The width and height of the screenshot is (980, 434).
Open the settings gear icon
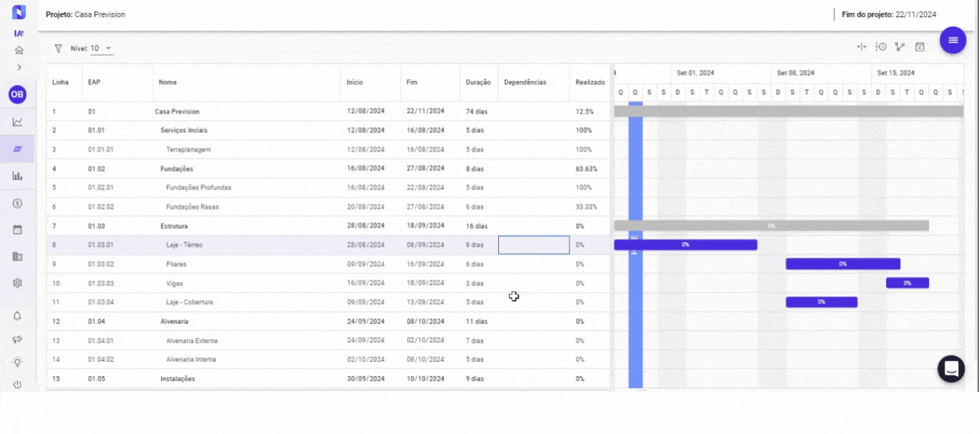18,283
